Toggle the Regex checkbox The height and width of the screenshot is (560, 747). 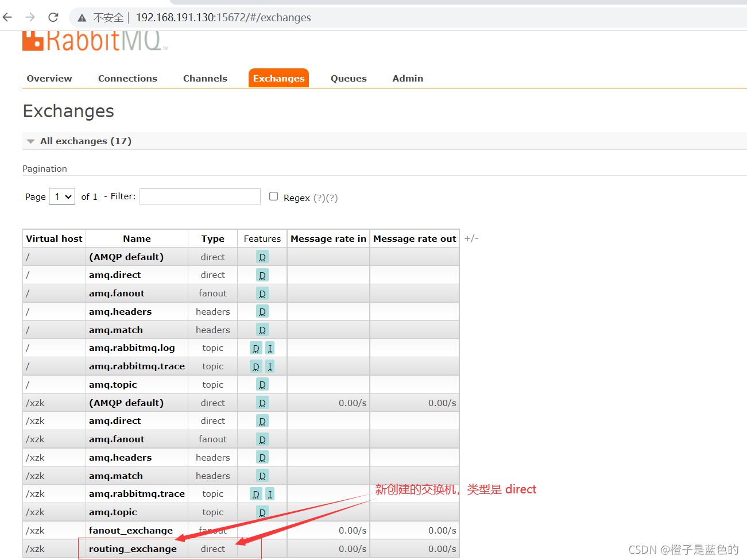[x=274, y=196]
